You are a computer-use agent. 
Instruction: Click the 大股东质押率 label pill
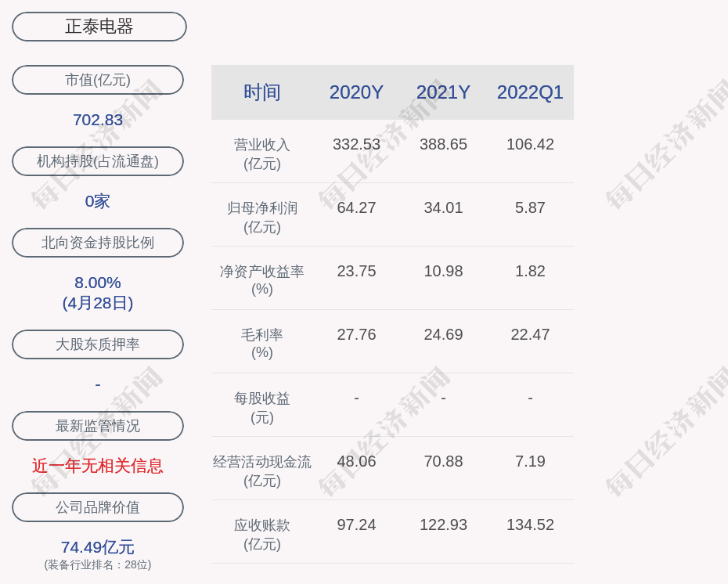[98, 344]
